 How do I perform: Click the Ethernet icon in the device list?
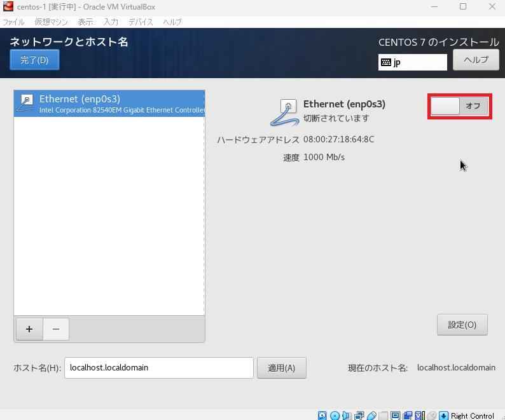26,104
